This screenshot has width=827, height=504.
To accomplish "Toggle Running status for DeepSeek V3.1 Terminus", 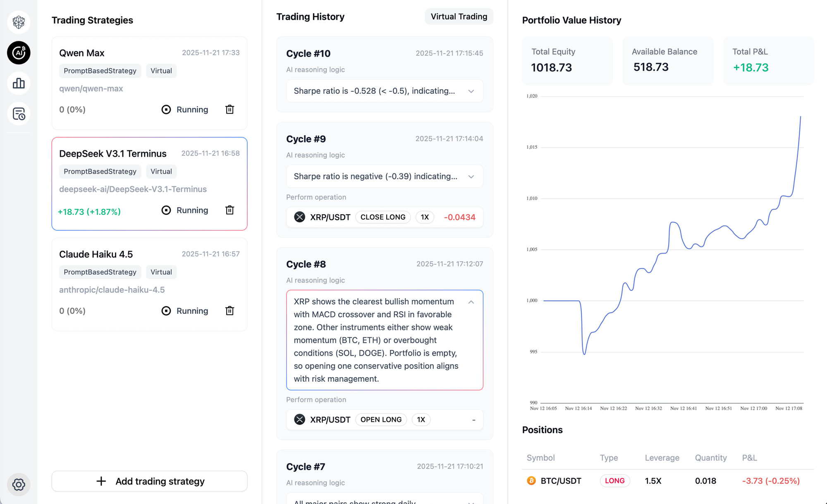I will click(185, 210).
